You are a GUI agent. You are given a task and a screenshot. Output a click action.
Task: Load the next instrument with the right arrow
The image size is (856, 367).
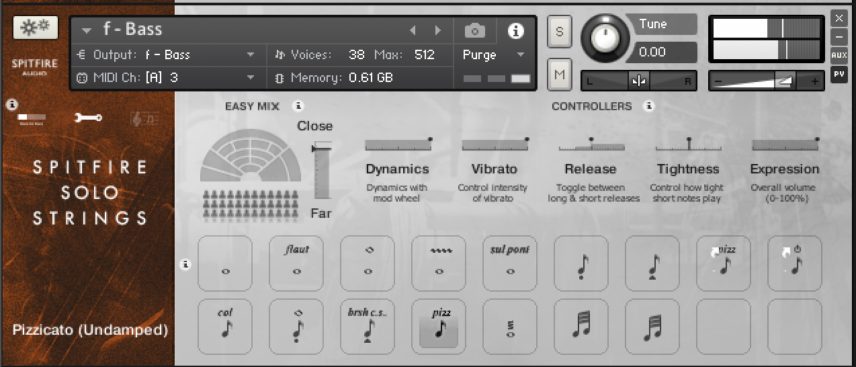click(x=437, y=31)
